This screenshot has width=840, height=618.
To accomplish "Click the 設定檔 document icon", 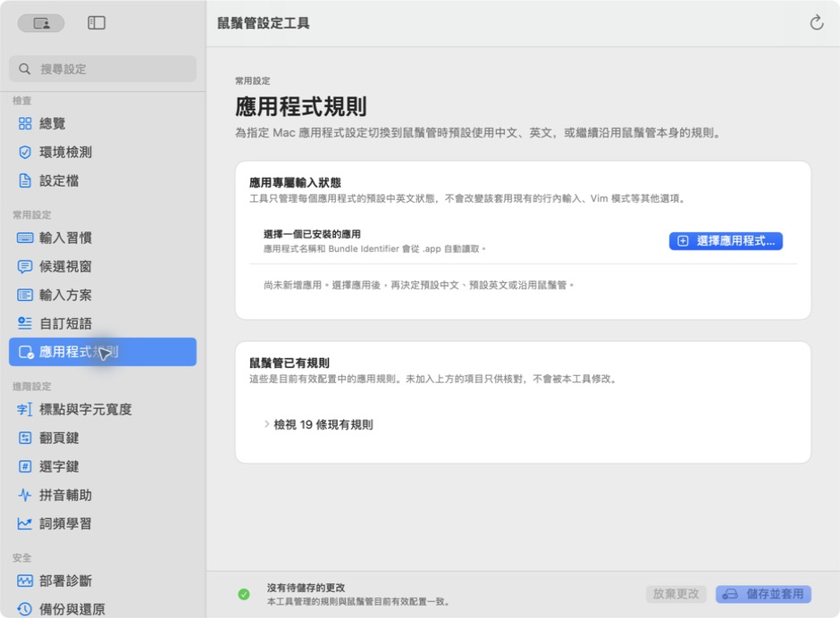I will pyautogui.click(x=25, y=180).
